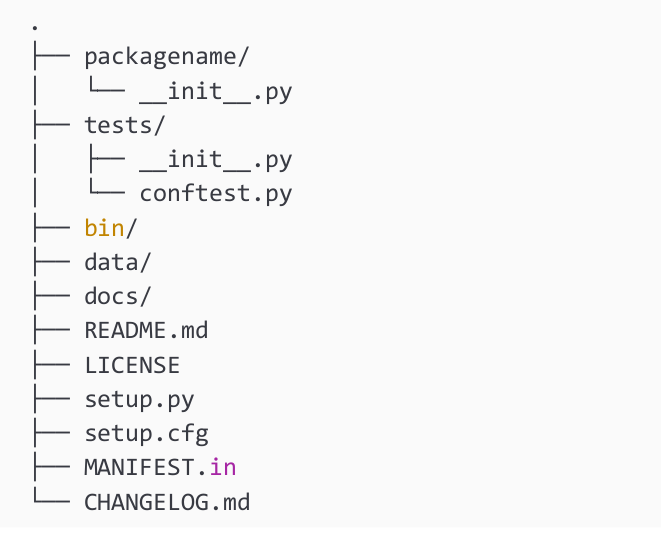Open conftest.py in the tree

click(x=215, y=194)
